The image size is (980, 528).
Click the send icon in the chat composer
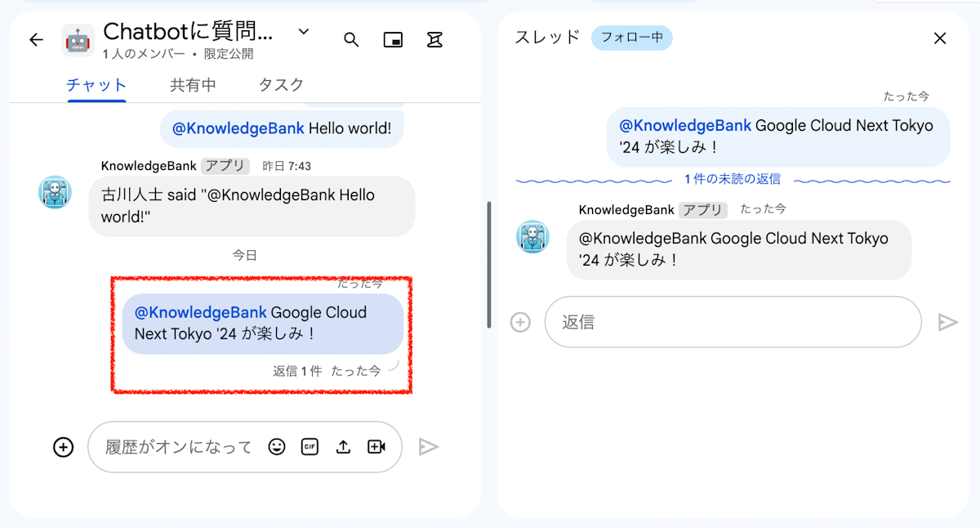pyautogui.click(x=429, y=446)
